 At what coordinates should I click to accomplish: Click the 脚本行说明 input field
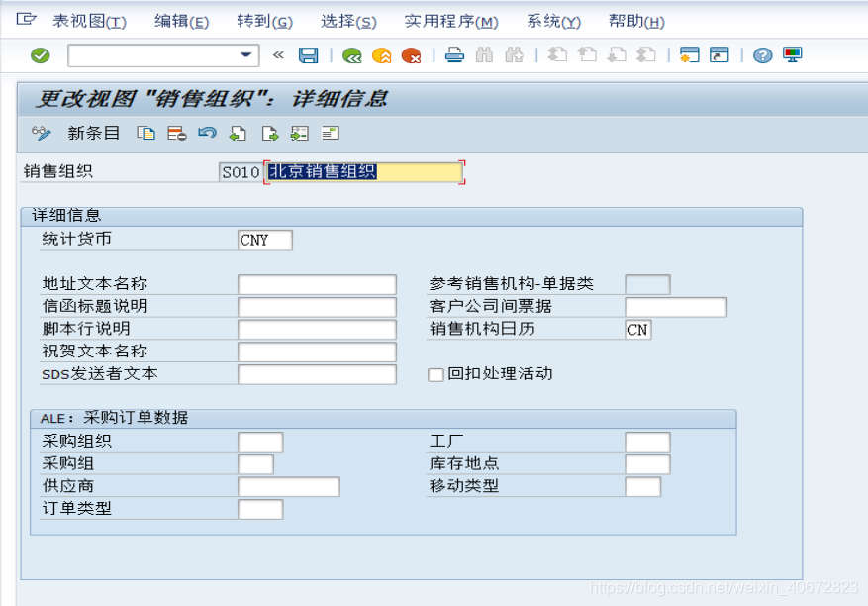(x=317, y=329)
